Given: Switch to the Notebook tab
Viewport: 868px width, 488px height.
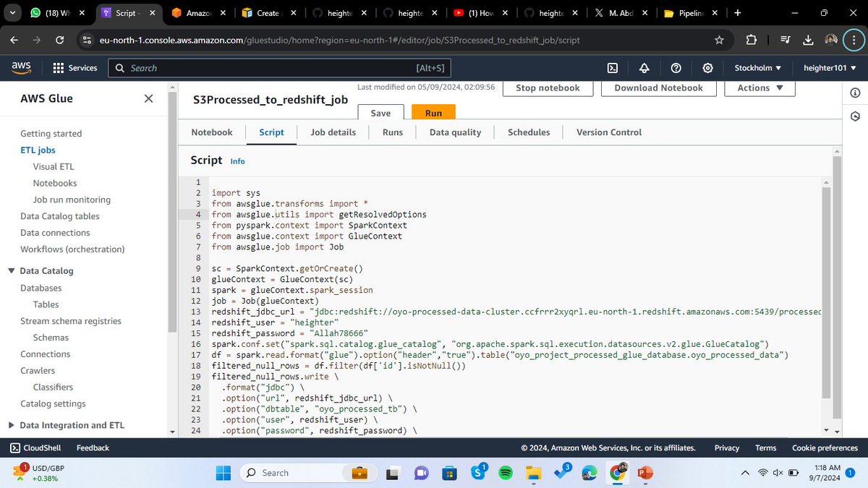Looking at the screenshot, I should coord(212,132).
